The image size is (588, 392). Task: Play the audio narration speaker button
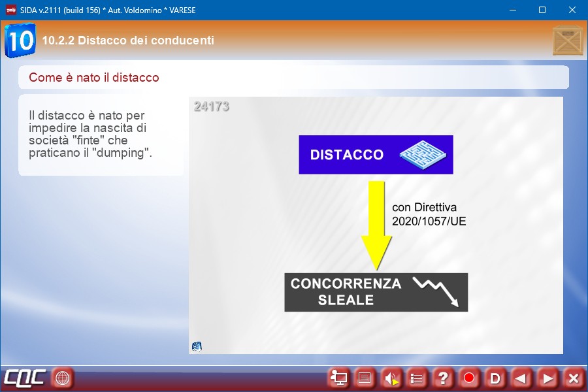click(x=391, y=378)
